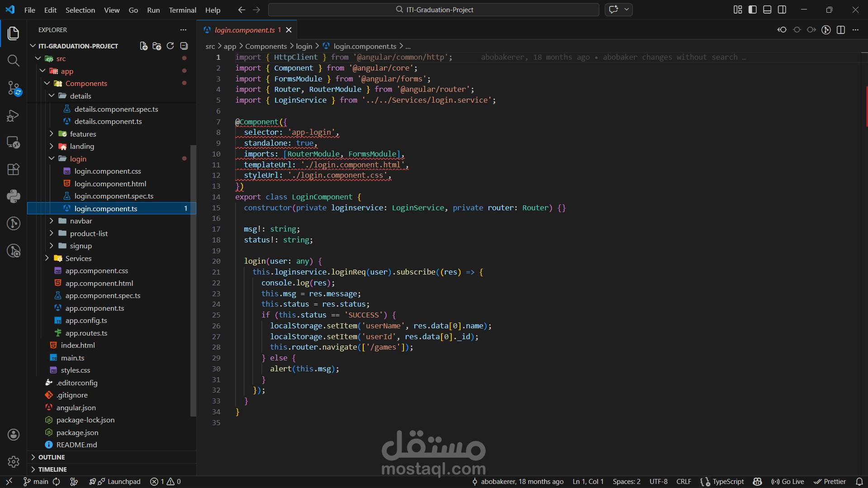Collapse the src folder

38,59
